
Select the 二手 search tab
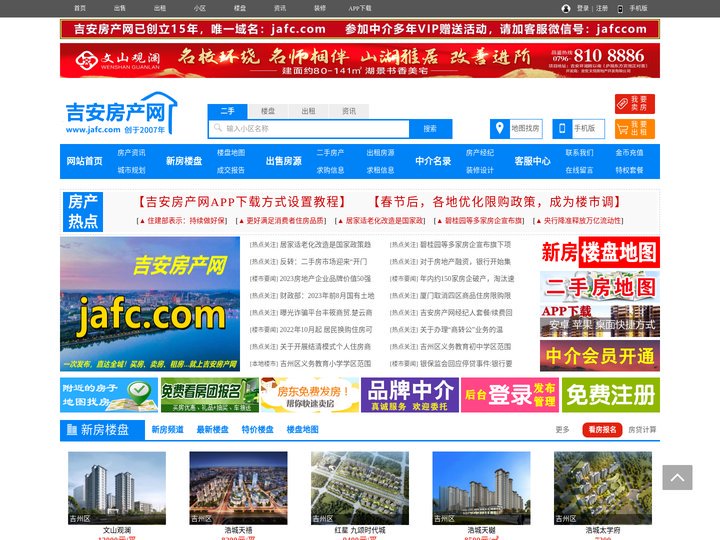tap(227, 111)
